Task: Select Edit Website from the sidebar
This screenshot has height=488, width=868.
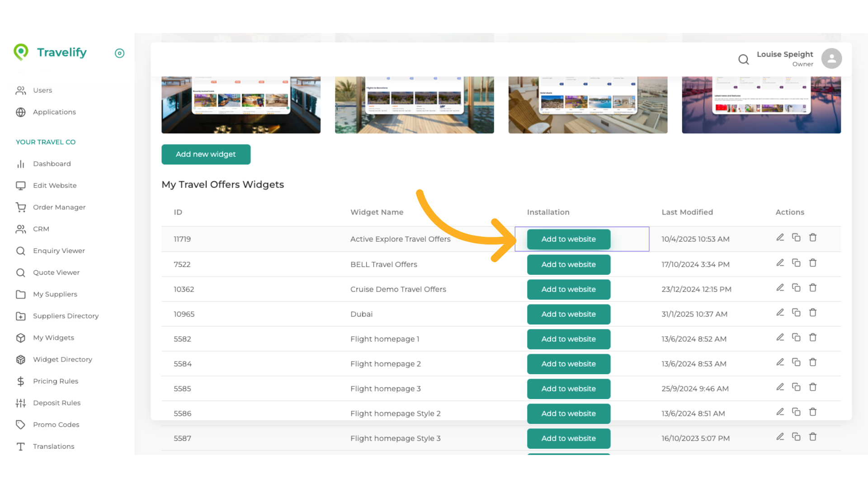Action: click(54, 185)
